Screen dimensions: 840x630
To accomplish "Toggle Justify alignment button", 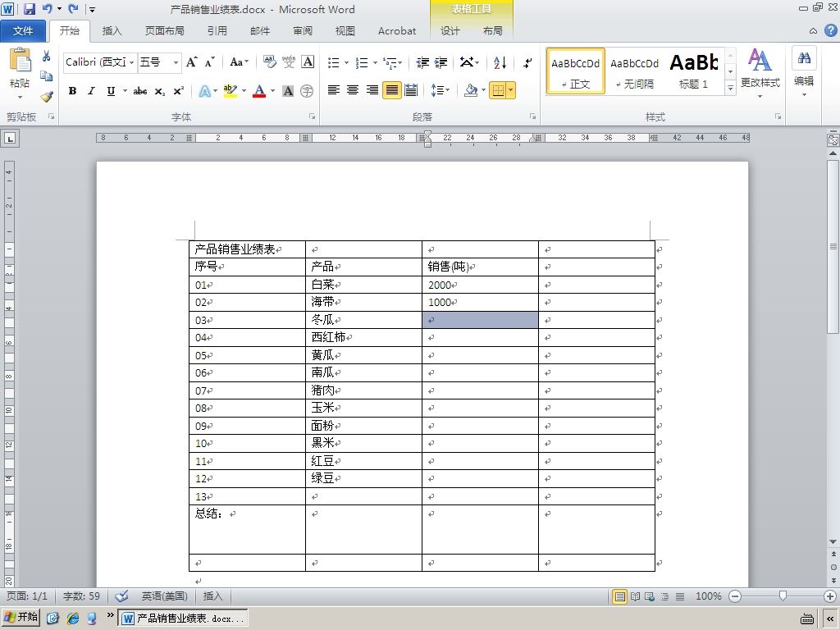I will coord(391,90).
